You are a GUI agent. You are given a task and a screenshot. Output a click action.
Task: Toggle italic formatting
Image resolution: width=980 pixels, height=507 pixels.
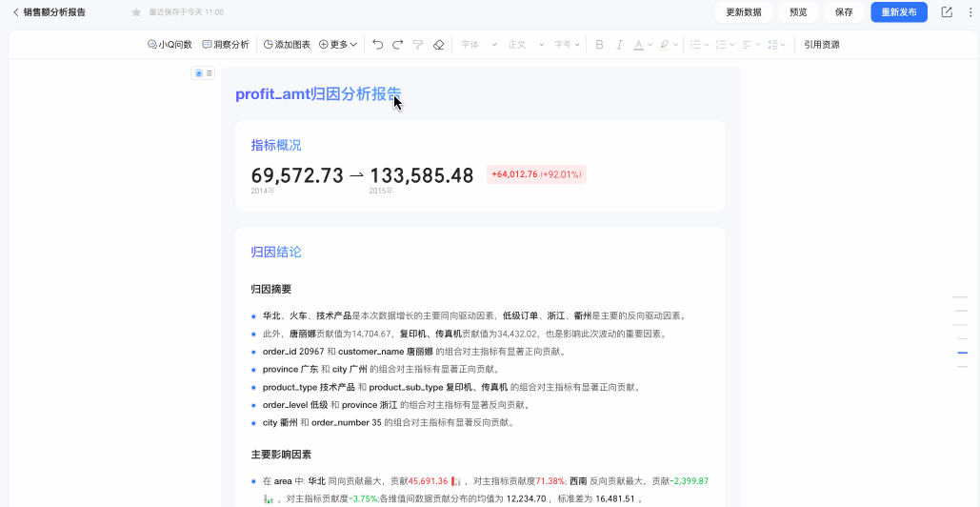tap(619, 45)
